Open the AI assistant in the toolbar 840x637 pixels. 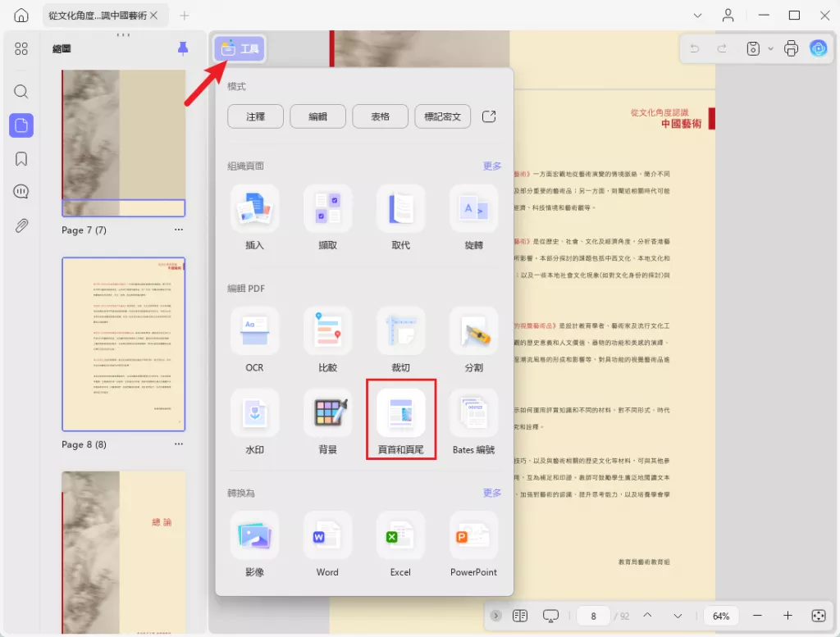coord(818,49)
